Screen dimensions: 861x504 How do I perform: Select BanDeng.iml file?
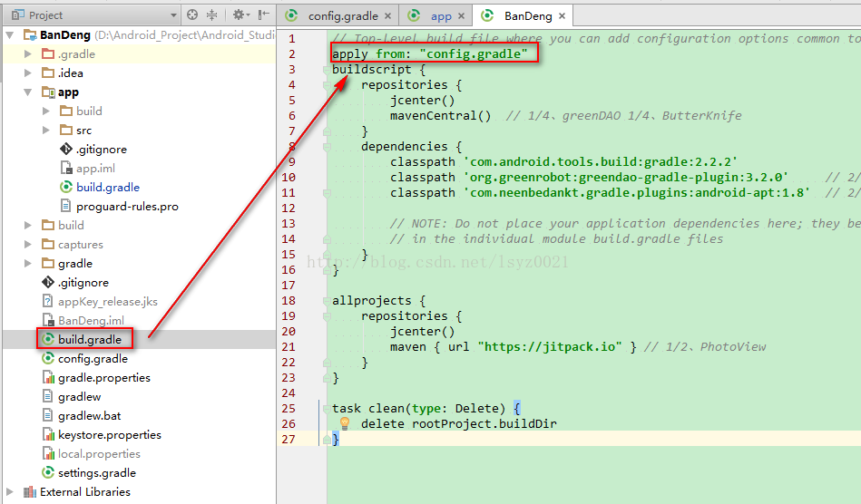91,320
